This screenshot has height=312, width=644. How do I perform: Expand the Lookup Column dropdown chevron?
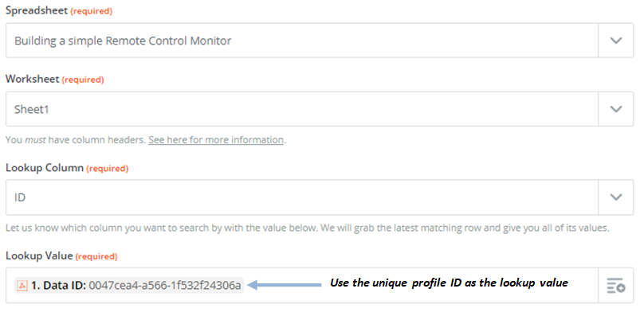(x=615, y=197)
